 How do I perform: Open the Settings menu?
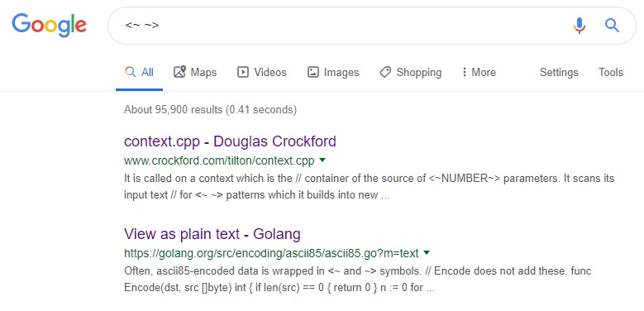coord(559,72)
